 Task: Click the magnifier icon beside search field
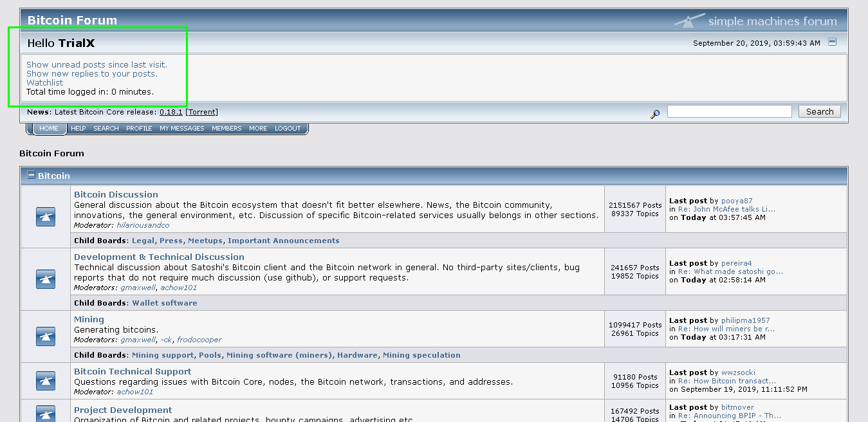tap(655, 114)
